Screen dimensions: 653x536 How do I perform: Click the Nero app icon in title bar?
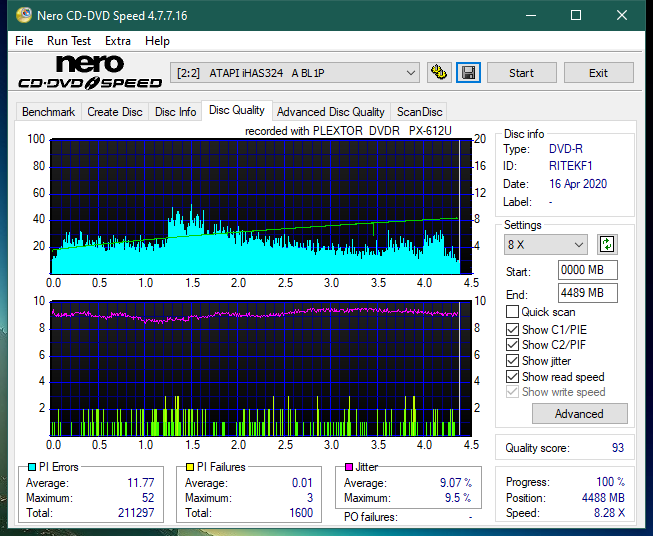click(x=24, y=15)
